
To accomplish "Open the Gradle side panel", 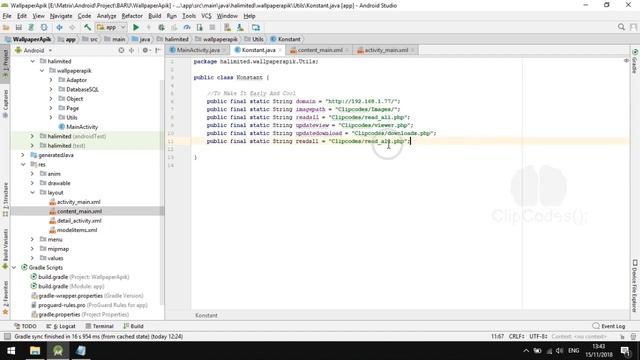I will tap(635, 62).
